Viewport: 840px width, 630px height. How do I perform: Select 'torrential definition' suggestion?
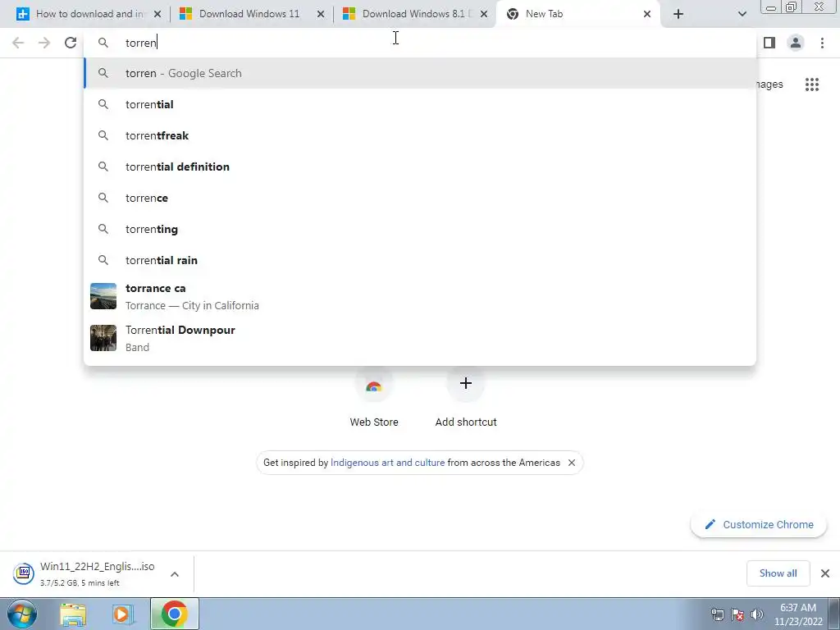[420, 167]
